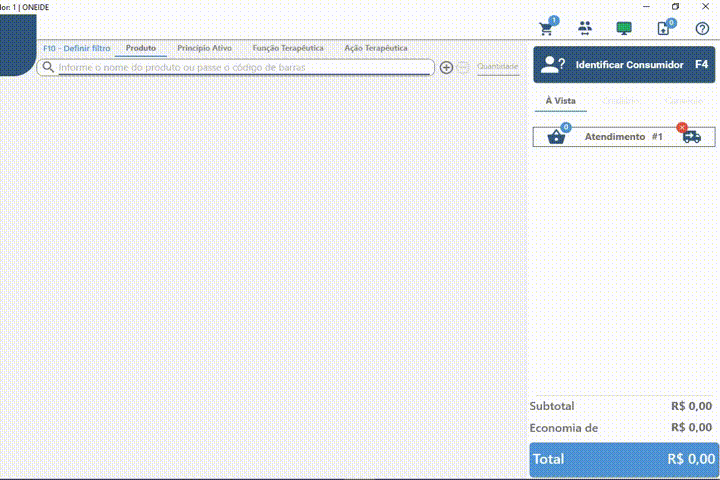Click the green monitor icon
Viewport: 720px width, 480px height.
pyautogui.click(x=624, y=28)
